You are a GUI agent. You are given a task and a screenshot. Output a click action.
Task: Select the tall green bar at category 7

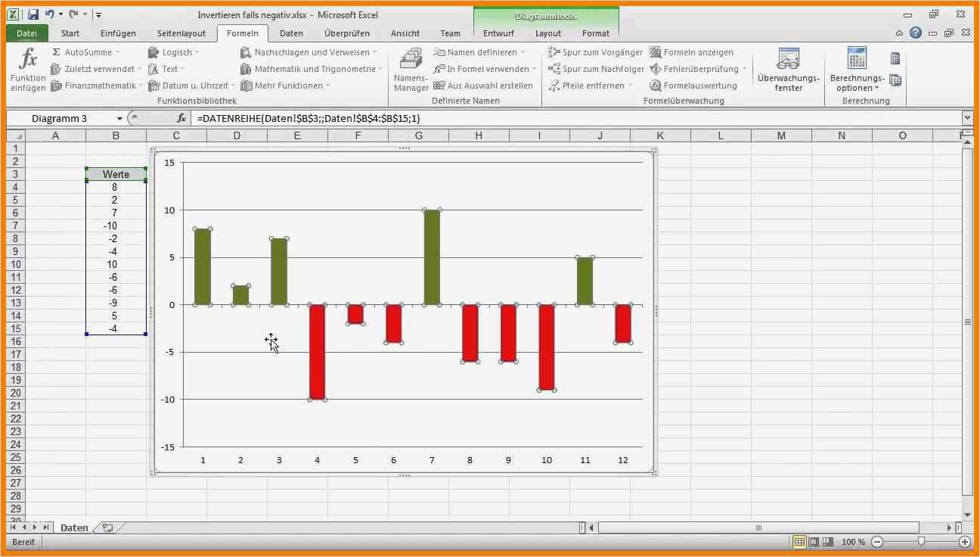(x=432, y=257)
